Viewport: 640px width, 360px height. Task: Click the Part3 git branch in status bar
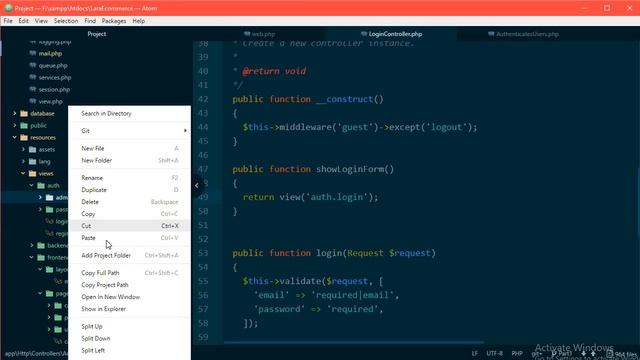click(x=562, y=353)
